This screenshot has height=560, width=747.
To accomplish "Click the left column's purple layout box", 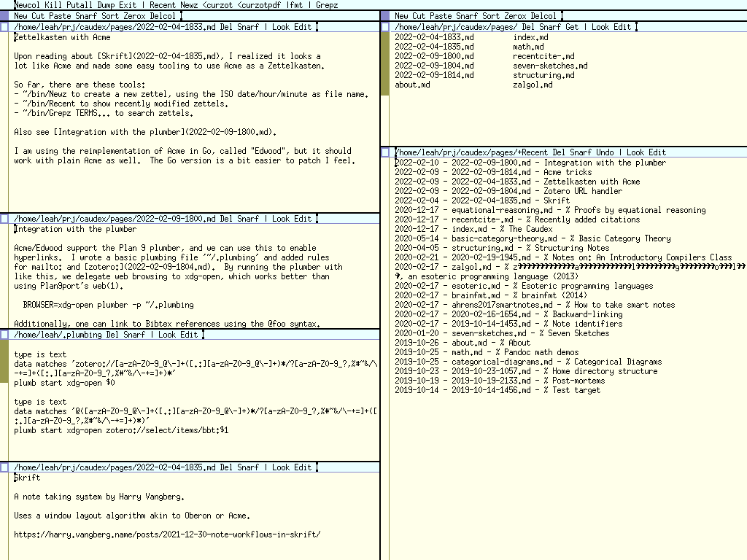I will click(4, 16).
